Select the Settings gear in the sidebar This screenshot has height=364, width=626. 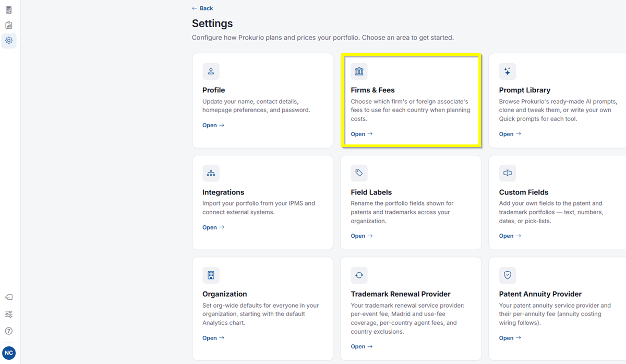coord(9,41)
